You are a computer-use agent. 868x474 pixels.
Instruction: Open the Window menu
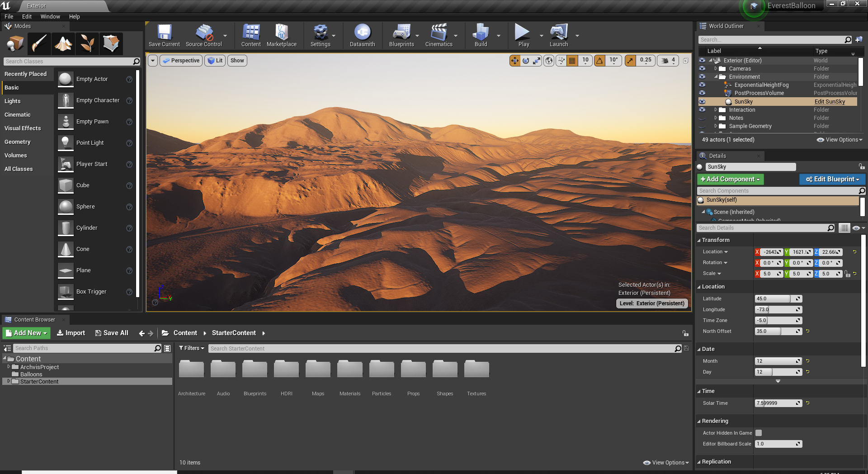point(50,17)
